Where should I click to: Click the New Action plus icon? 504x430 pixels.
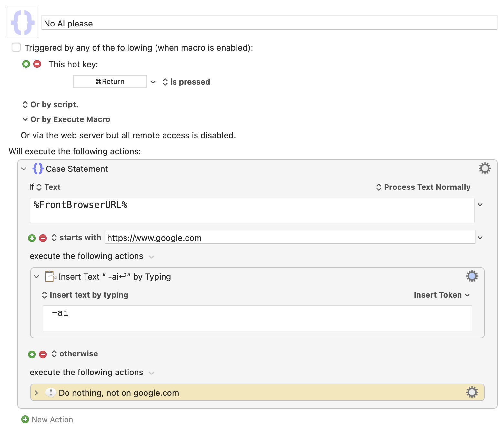pos(25,419)
